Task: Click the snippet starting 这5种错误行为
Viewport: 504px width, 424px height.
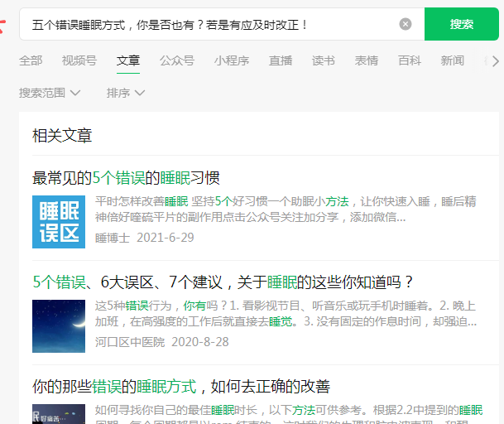Action: pos(286,314)
